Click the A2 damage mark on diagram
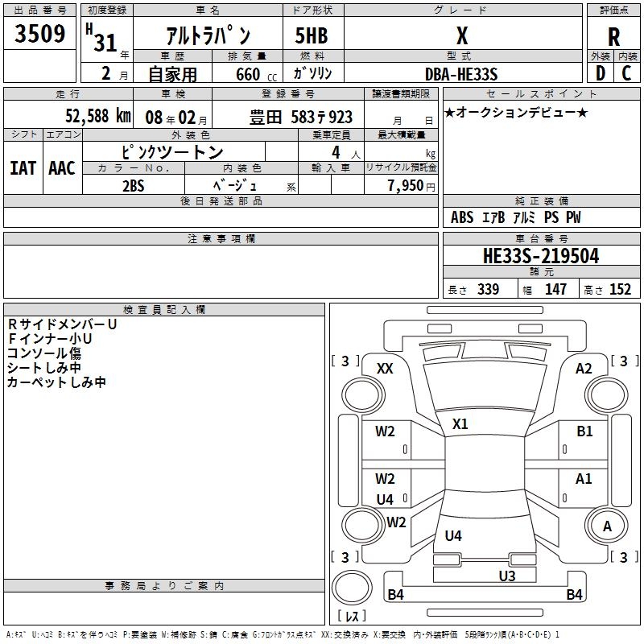 pos(584,369)
